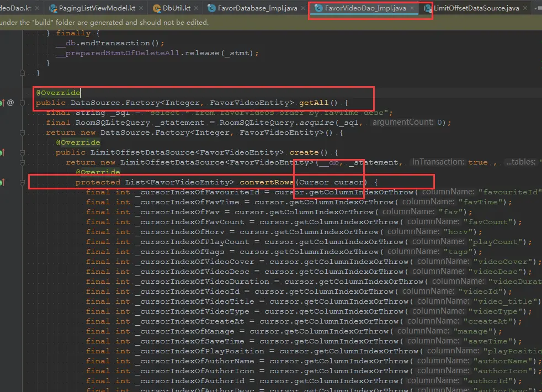Open the hidden tabs dropdown arrow
This screenshot has height=392, width=542.
(538, 8)
